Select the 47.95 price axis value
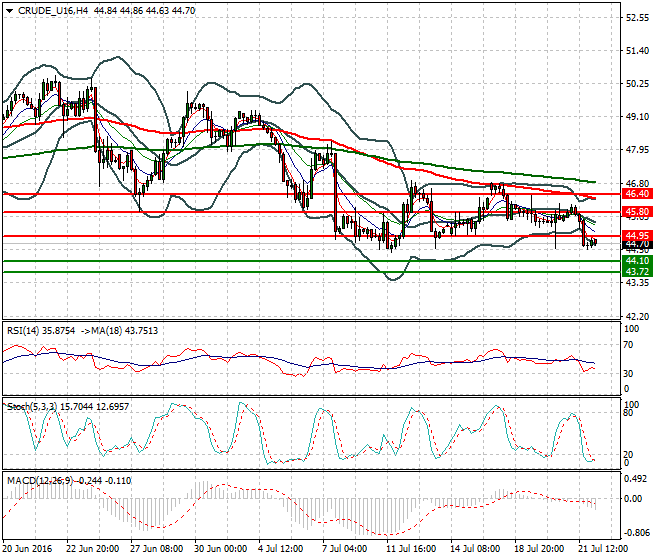This screenshot has height=560, width=660. point(637,150)
